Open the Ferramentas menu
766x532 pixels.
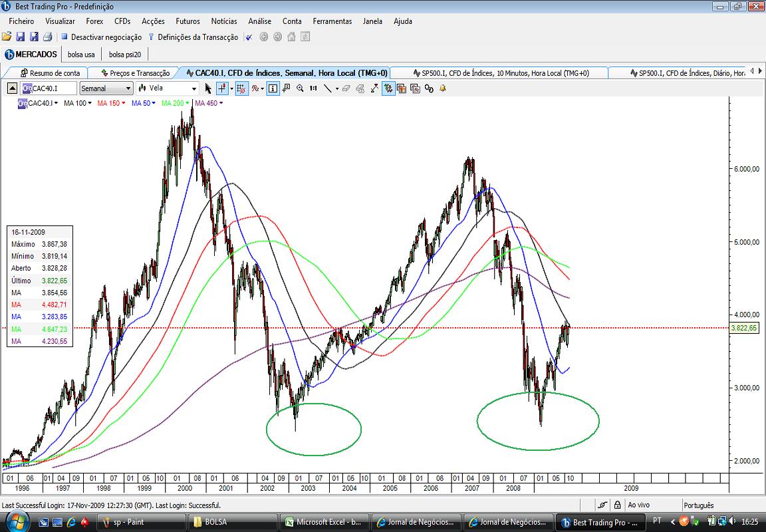pyautogui.click(x=332, y=21)
